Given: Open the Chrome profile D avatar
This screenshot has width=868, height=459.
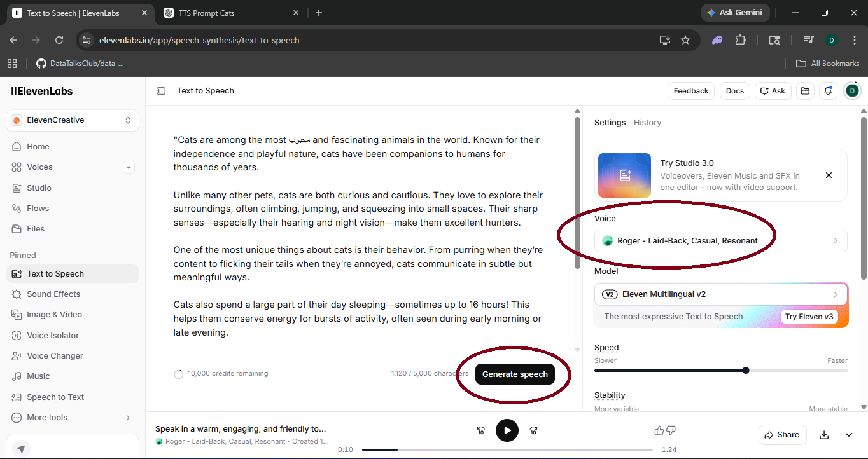Looking at the screenshot, I should coord(831,40).
